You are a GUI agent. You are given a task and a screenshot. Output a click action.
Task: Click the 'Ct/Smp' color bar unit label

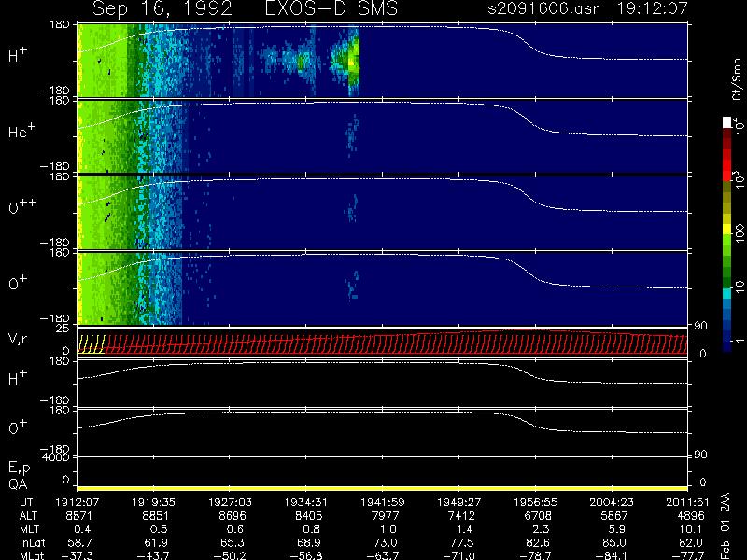point(737,79)
